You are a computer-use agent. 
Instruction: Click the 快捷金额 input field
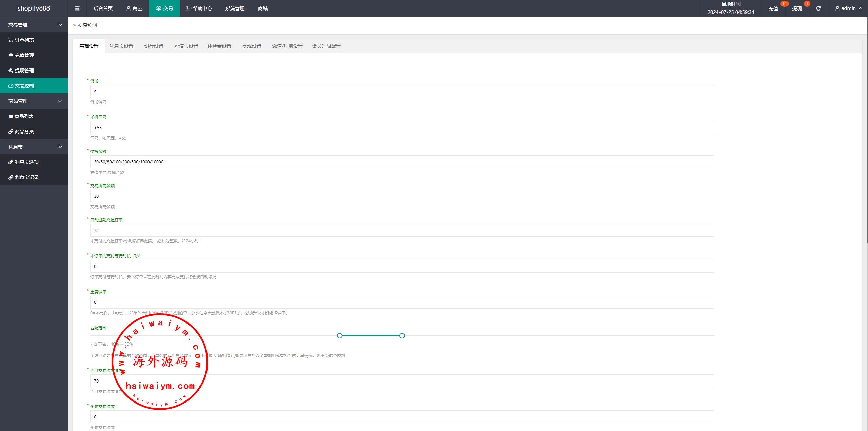point(402,162)
